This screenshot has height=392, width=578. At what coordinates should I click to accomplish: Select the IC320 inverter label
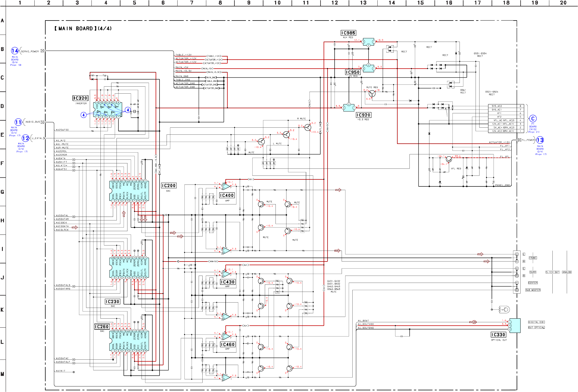pyautogui.click(x=80, y=98)
